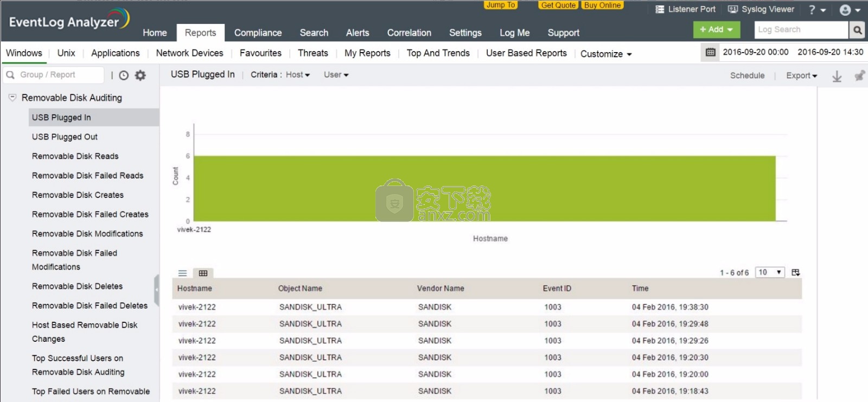This screenshot has height=402, width=868.
Task: Open Removable Disk Failed Reads report
Action: 87,176
